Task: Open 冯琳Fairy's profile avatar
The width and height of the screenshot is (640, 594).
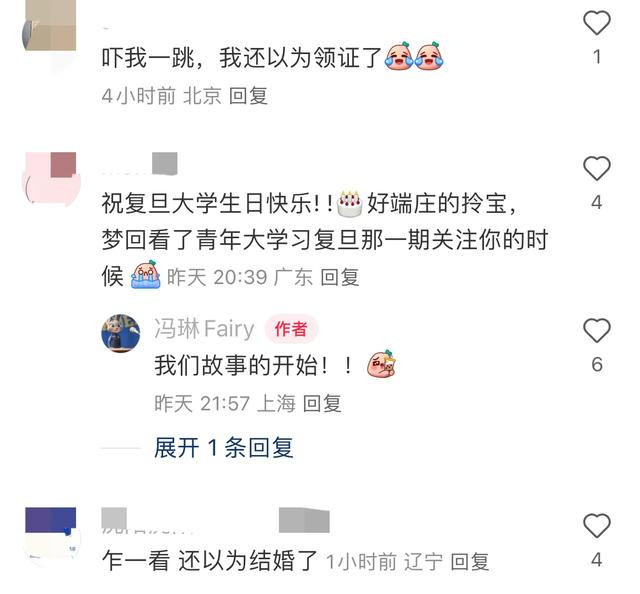Action: [120, 333]
